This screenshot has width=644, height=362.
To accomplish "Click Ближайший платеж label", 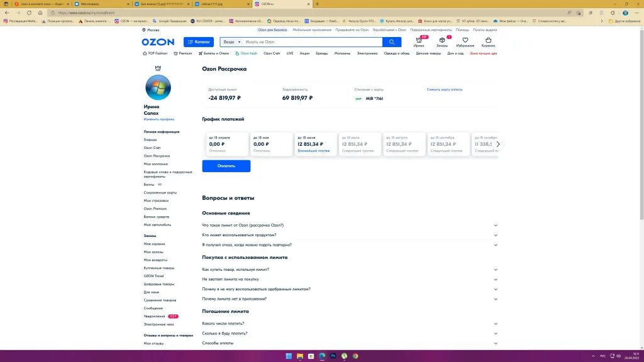I will point(313,151).
